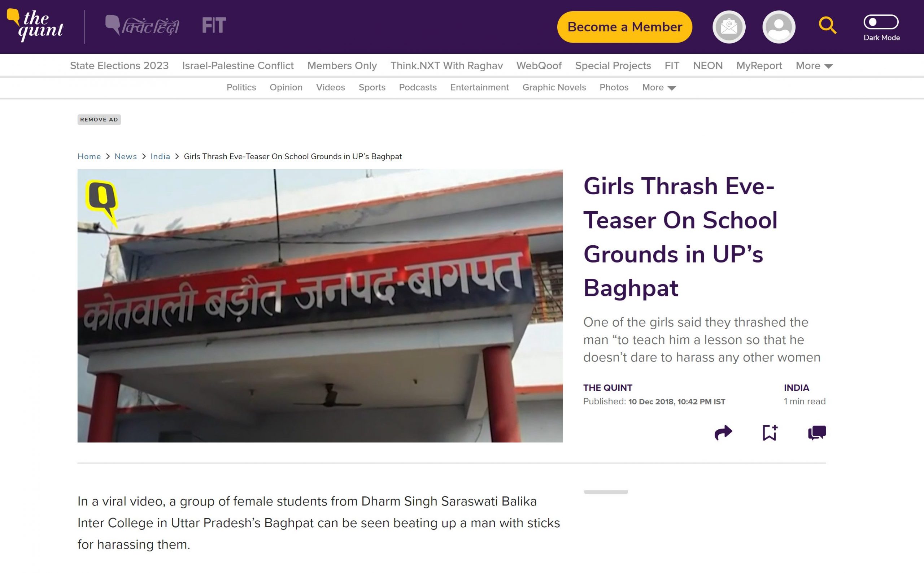Open the WebQoof menu item
Image resolution: width=924 pixels, height=573 pixels.
[x=539, y=66]
